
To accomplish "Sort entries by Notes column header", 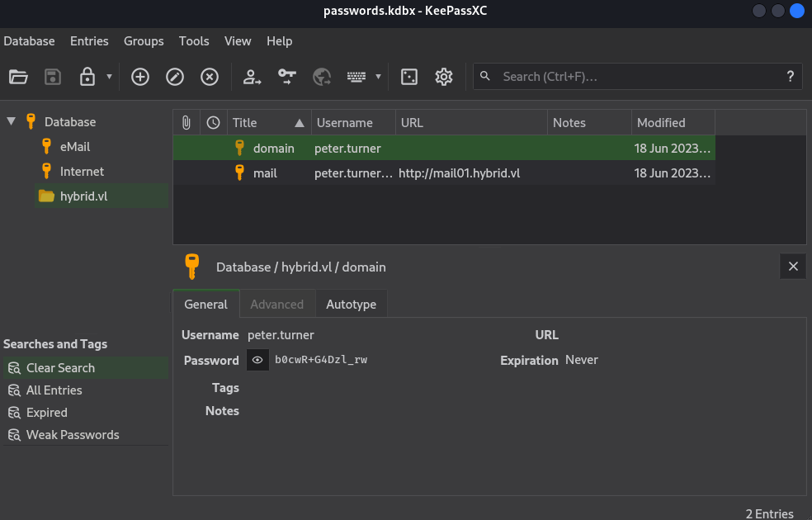I will [589, 123].
